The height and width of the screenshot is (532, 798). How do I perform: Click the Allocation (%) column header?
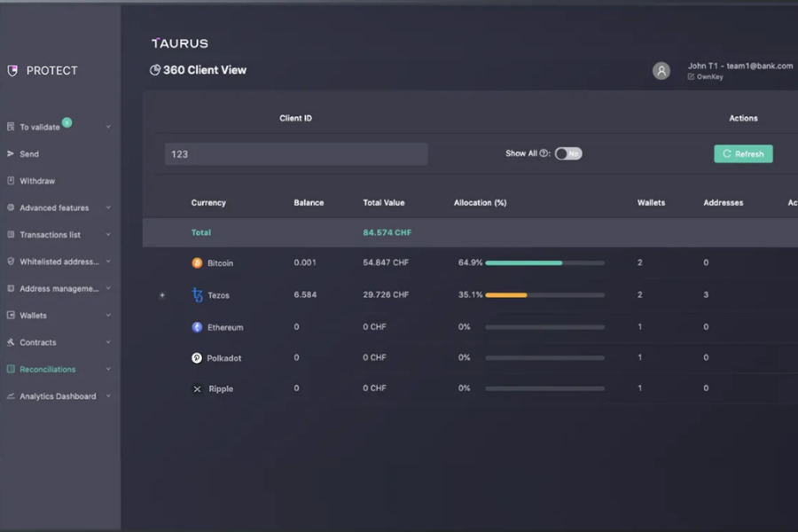point(480,203)
